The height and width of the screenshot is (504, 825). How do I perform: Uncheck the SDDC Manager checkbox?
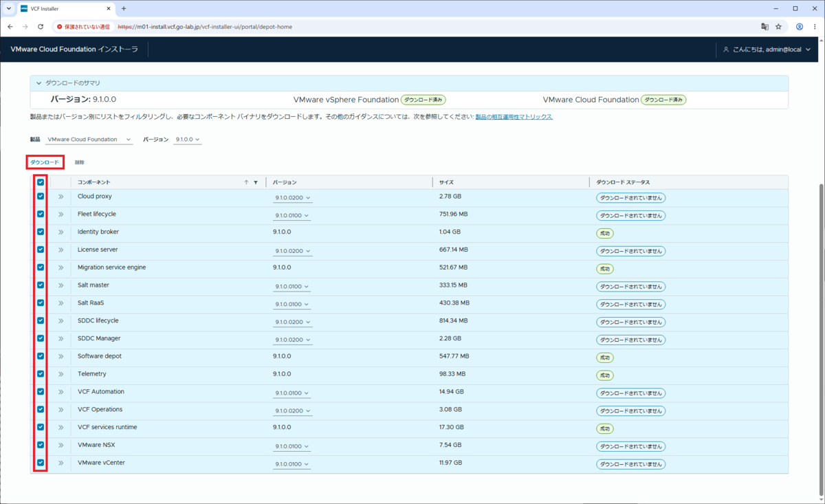41,338
